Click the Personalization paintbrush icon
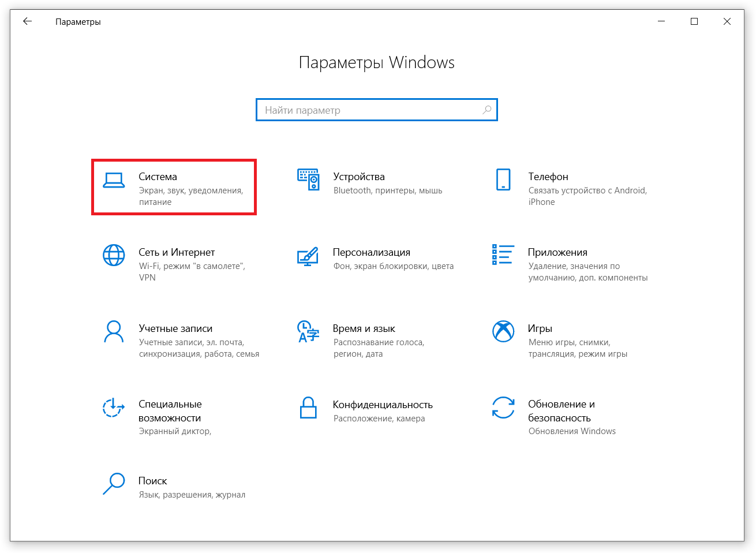756x553 pixels. pos(308,256)
